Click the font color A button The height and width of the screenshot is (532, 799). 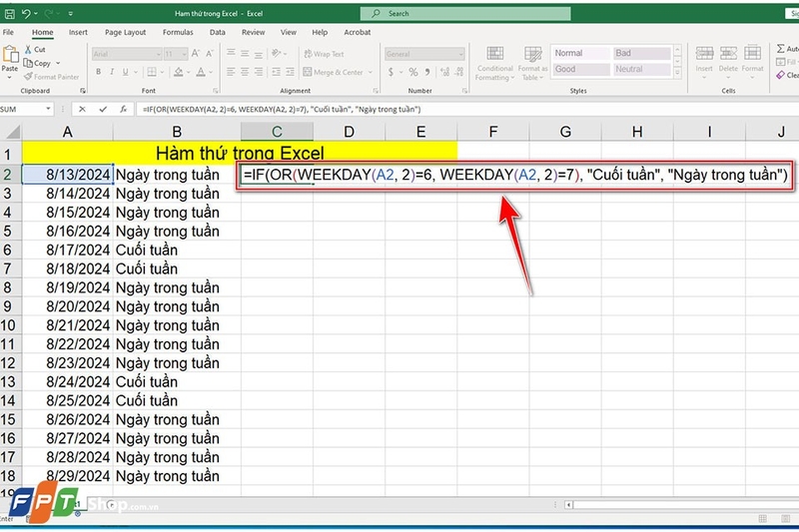[x=201, y=72]
